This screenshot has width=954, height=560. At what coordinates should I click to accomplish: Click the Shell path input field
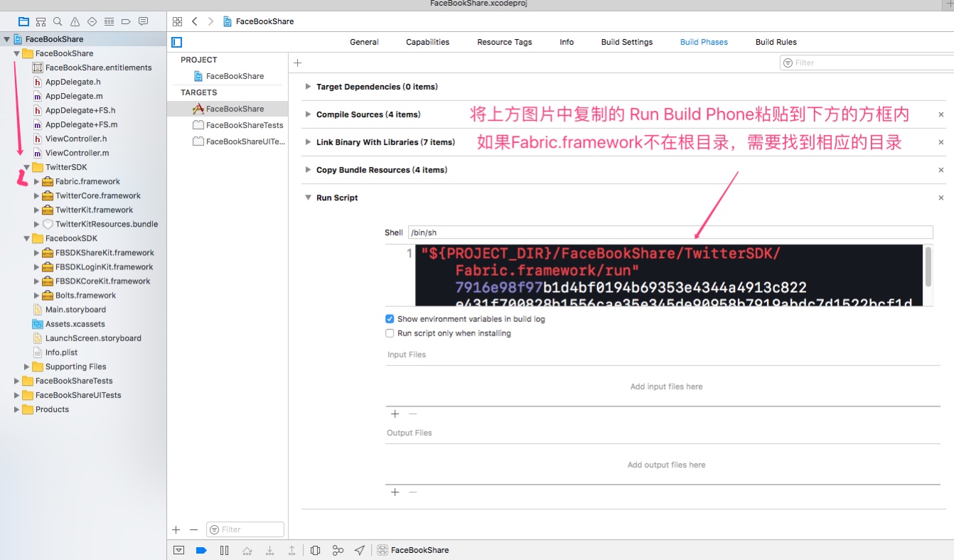pyautogui.click(x=670, y=232)
